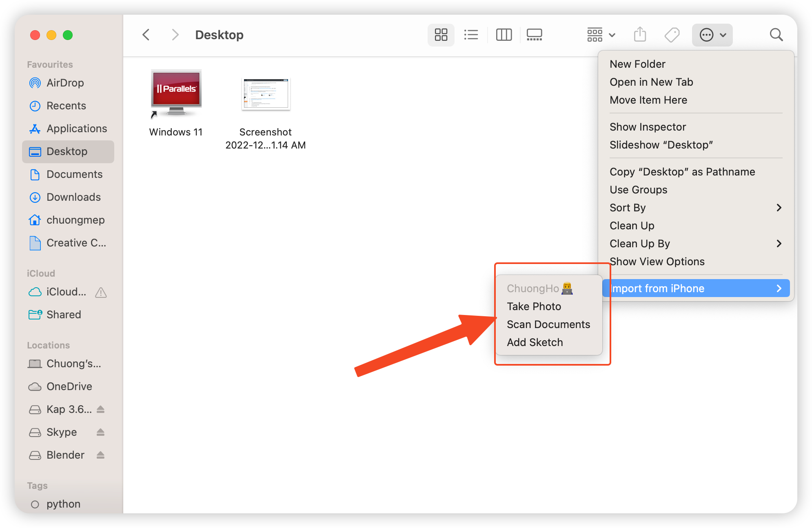Eject the Kap 3.6 volume
Screen dimensions: 812x528
(100, 409)
